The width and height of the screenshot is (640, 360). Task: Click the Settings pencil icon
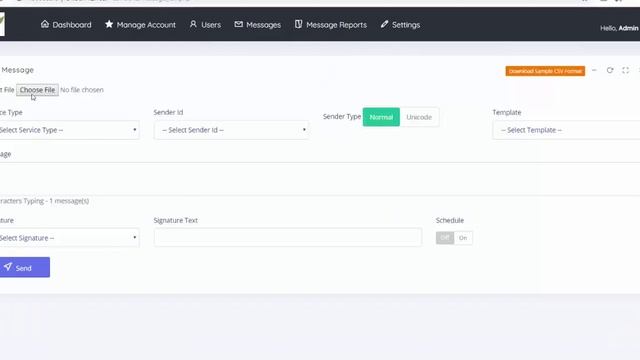(384, 24)
